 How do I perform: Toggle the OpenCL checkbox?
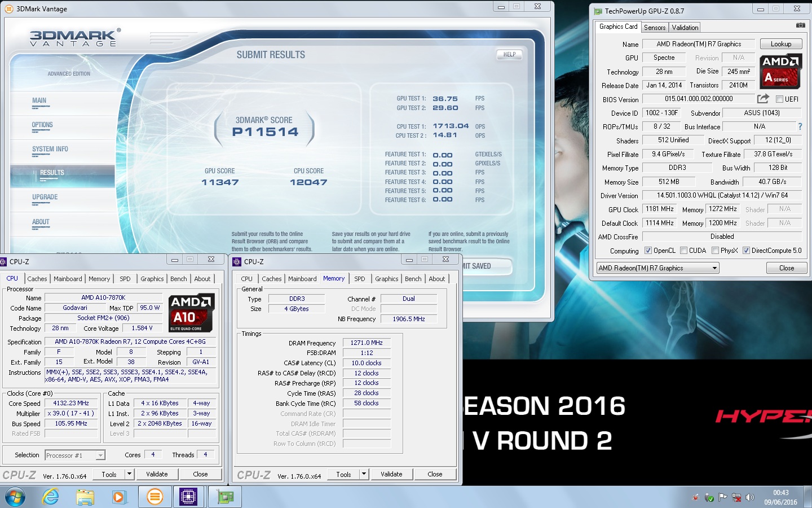(x=648, y=251)
